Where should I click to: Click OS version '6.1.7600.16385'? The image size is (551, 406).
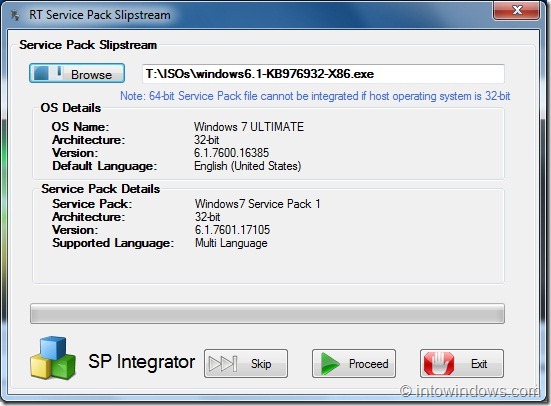[x=231, y=153]
